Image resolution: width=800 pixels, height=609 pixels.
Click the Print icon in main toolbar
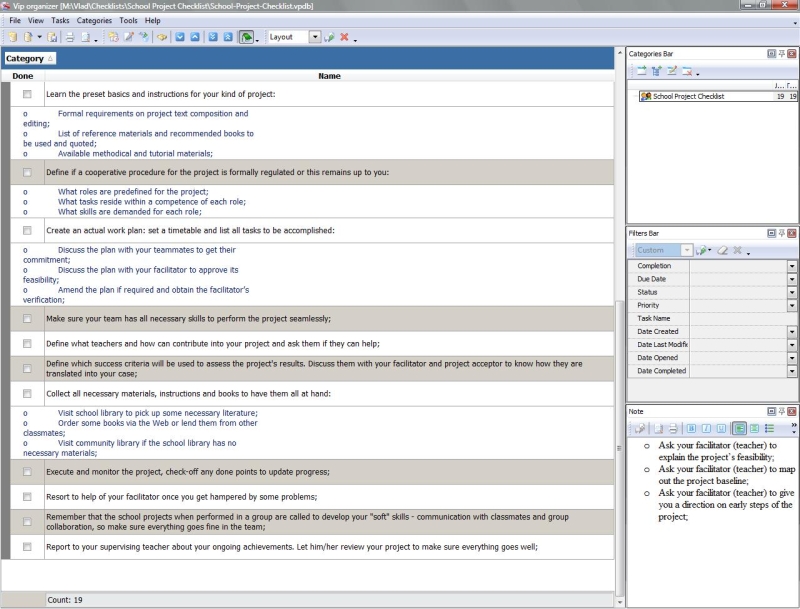[70, 37]
